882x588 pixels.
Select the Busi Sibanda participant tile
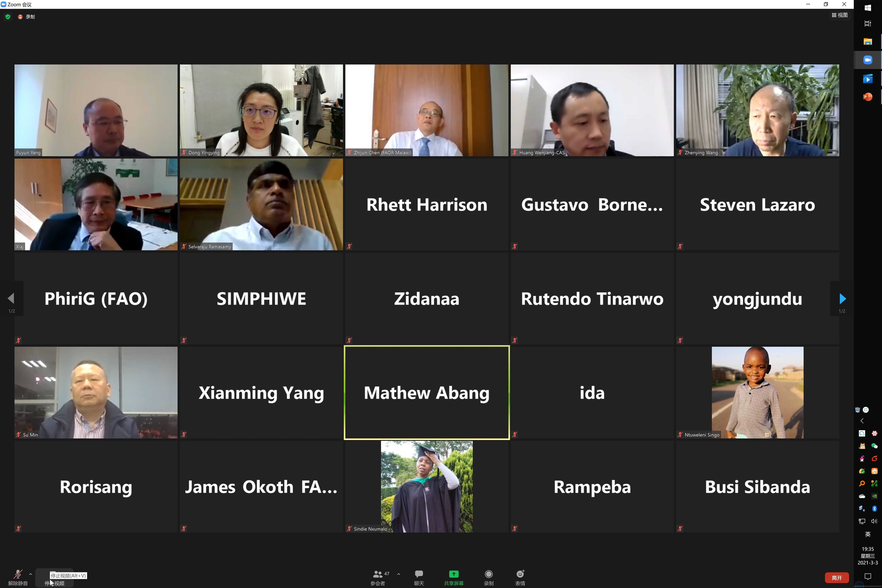tap(758, 487)
